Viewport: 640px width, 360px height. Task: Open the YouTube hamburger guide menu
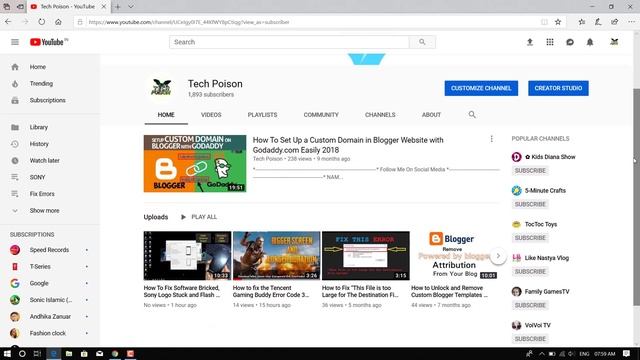point(15,42)
